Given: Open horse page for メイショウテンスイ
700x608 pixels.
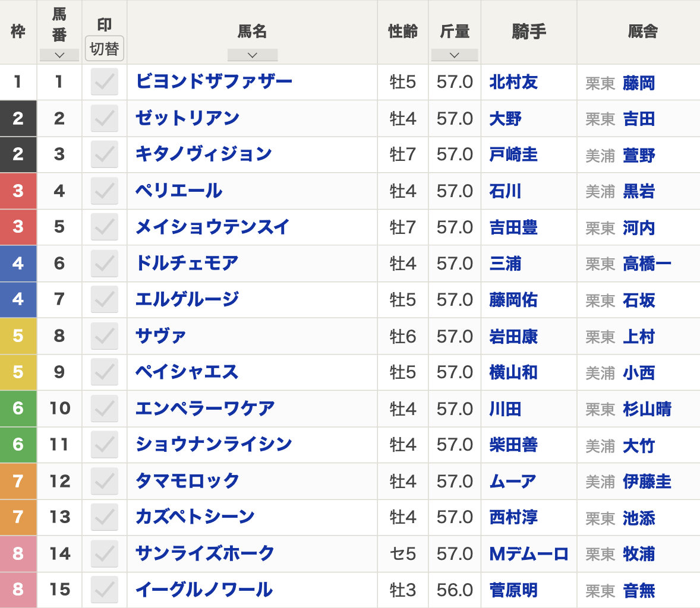Looking at the screenshot, I should click(x=213, y=227).
